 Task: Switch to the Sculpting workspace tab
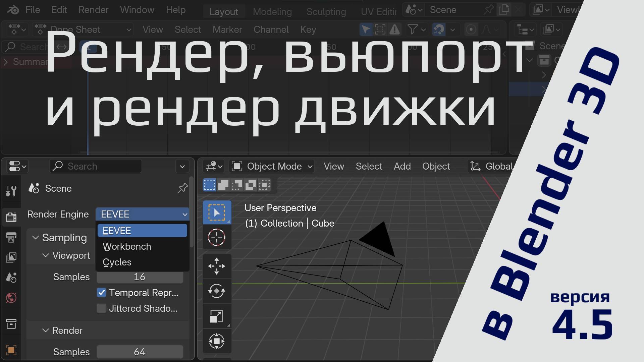(326, 11)
